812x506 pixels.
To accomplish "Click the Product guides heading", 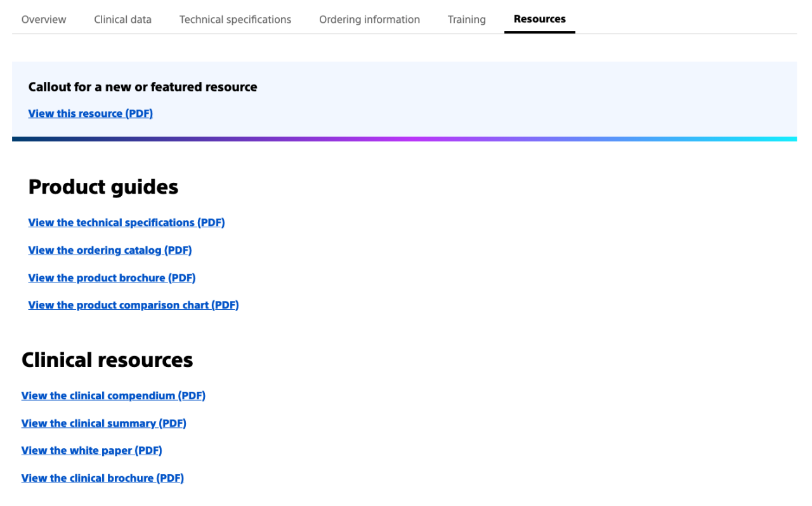I will click(x=103, y=186).
